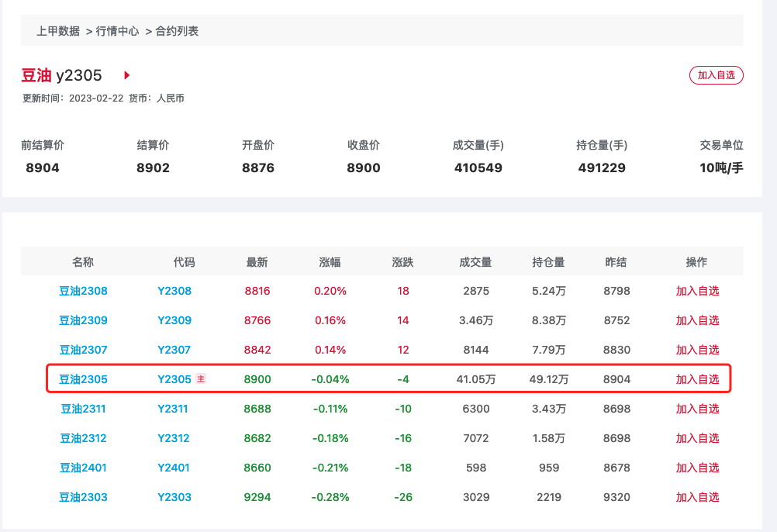The height and width of the screenshot is (532, 777).
Task: Add 豆油2303 row to watchlist
Action: coord(697,497)
